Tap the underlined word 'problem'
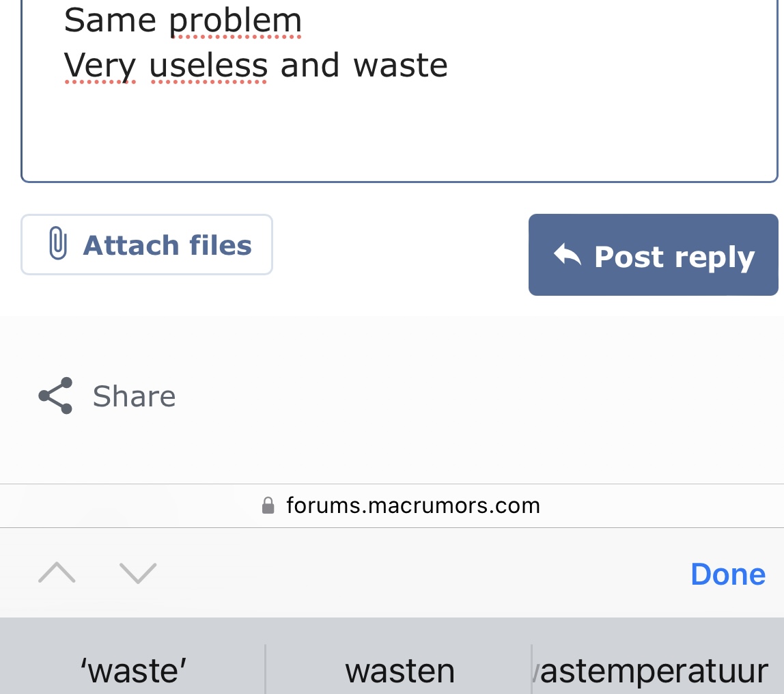784x694 pixels. pyautogui.click(x=236, y=22)
